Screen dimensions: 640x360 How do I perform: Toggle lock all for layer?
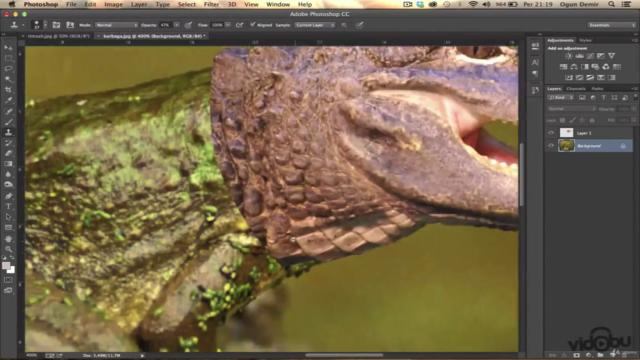coord(592,120)
